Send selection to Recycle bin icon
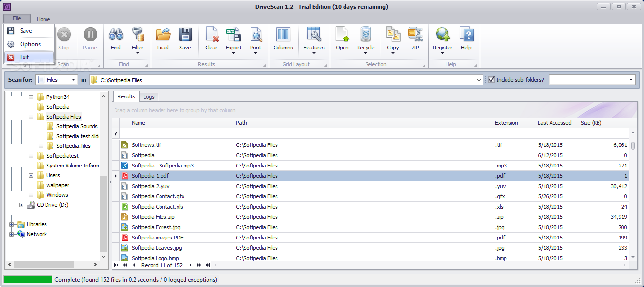 365,34
